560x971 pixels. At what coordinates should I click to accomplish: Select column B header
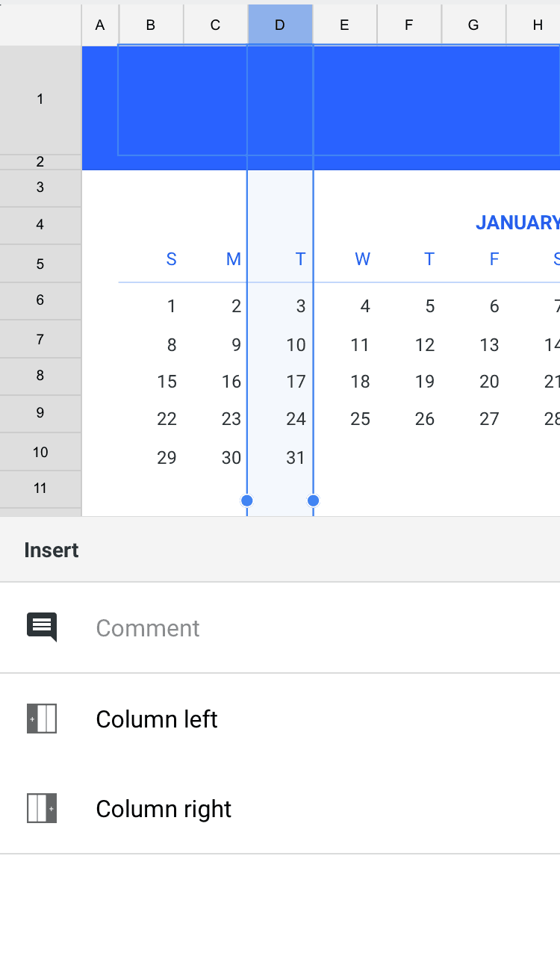click(x=151, y=25)
